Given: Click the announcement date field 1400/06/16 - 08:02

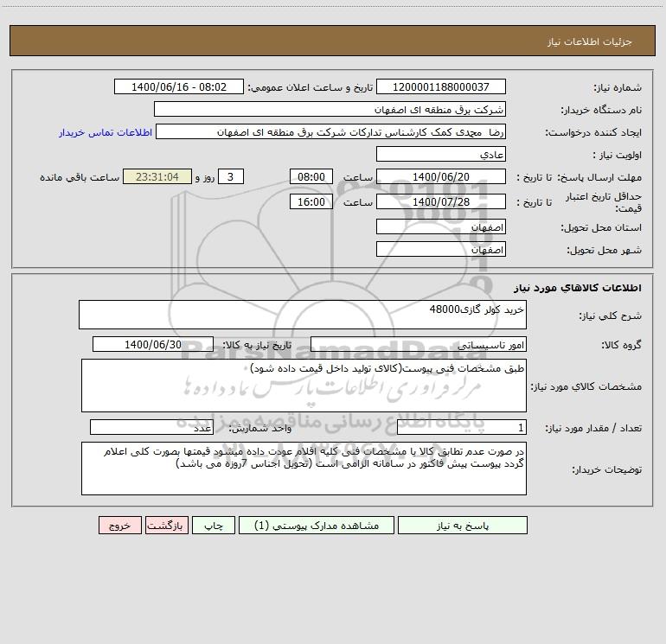Looking at the screenshot, I should coord(179,86).
